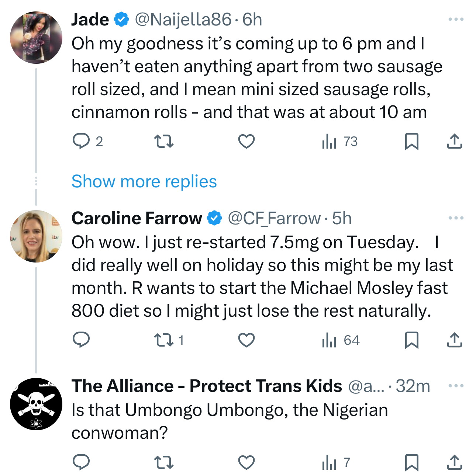Like Caroline Farrow's tweet

[x=246, y=340]
